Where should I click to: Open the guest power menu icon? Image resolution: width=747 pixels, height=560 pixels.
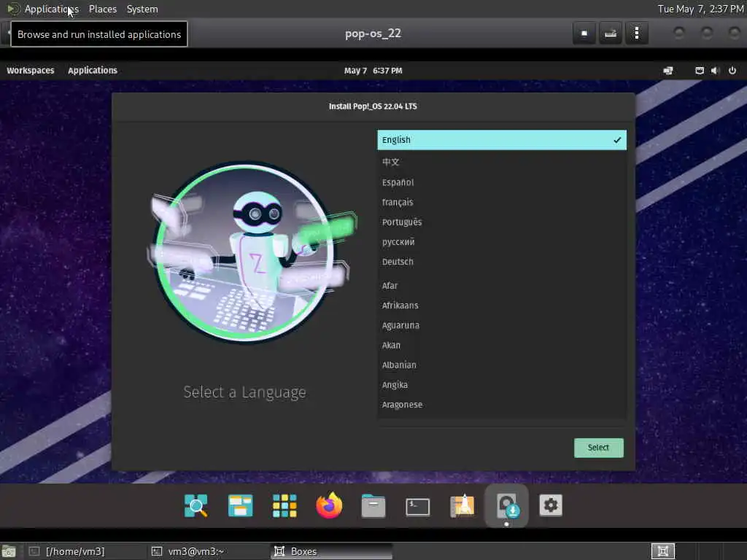coord(732,71)
